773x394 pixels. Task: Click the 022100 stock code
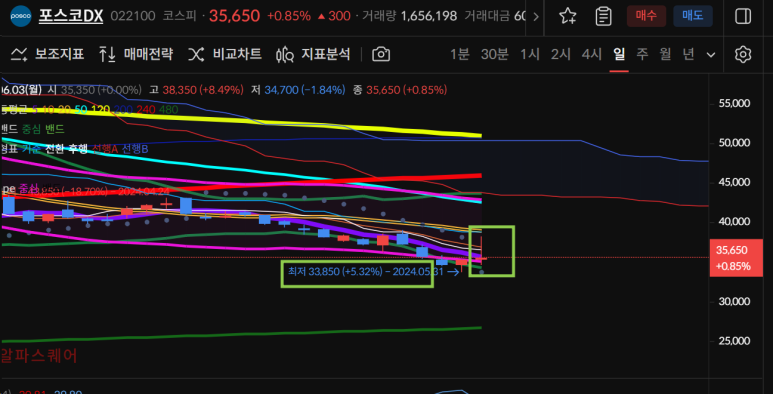pyautogui.click(x=133, y=16)
